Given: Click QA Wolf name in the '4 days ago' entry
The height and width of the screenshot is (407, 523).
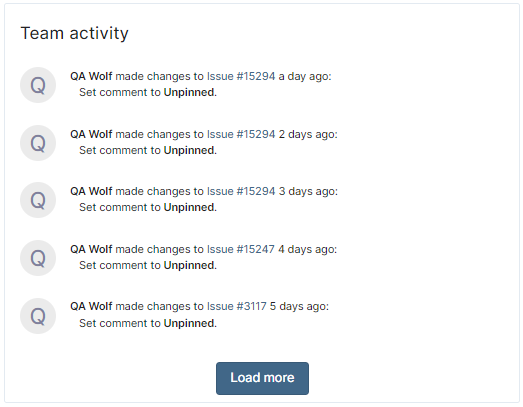Looking at the screenshot, I should tap(91, 249).
